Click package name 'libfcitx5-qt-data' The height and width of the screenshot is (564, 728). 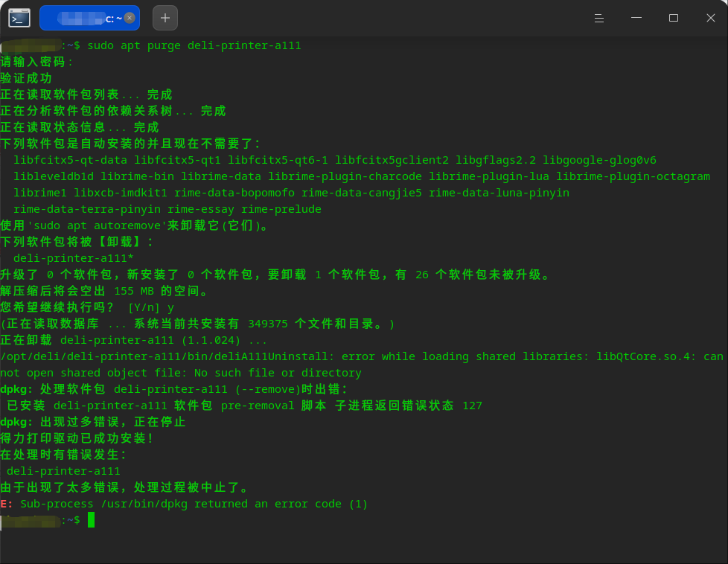coord(70,160)
